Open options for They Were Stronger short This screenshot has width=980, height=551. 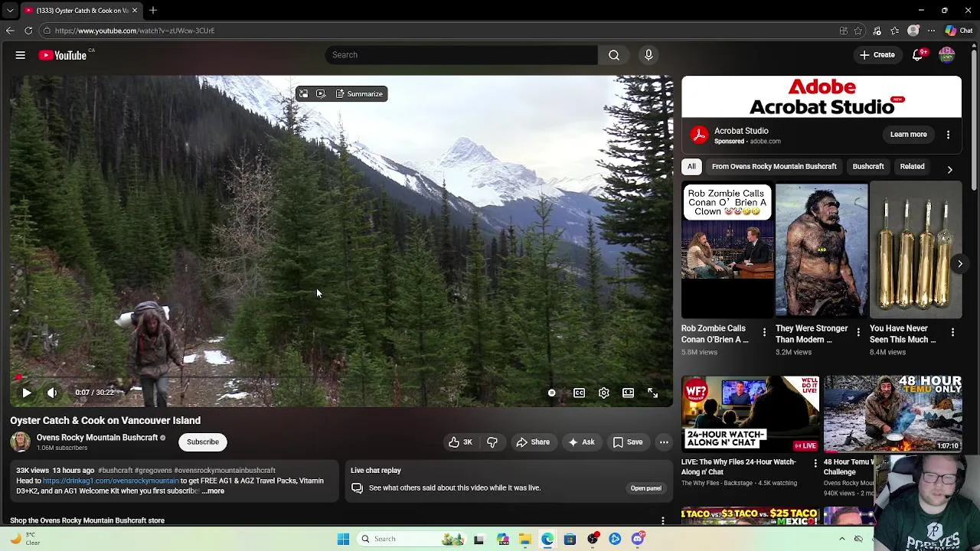click(x=858, y=333)
